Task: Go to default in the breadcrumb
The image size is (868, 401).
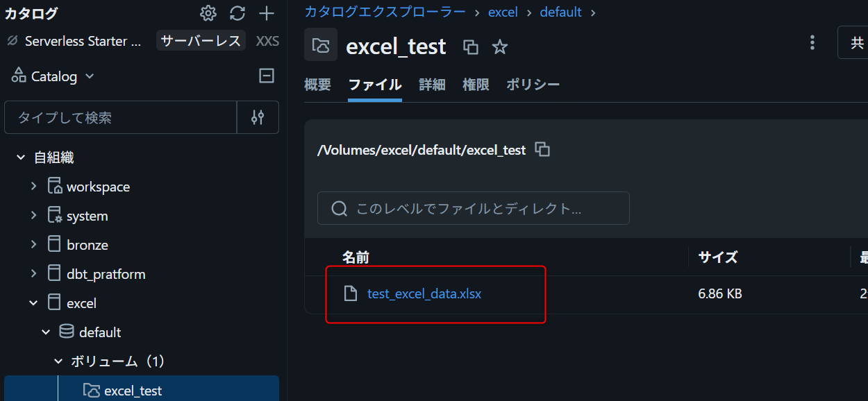Action: pos(560,12)
